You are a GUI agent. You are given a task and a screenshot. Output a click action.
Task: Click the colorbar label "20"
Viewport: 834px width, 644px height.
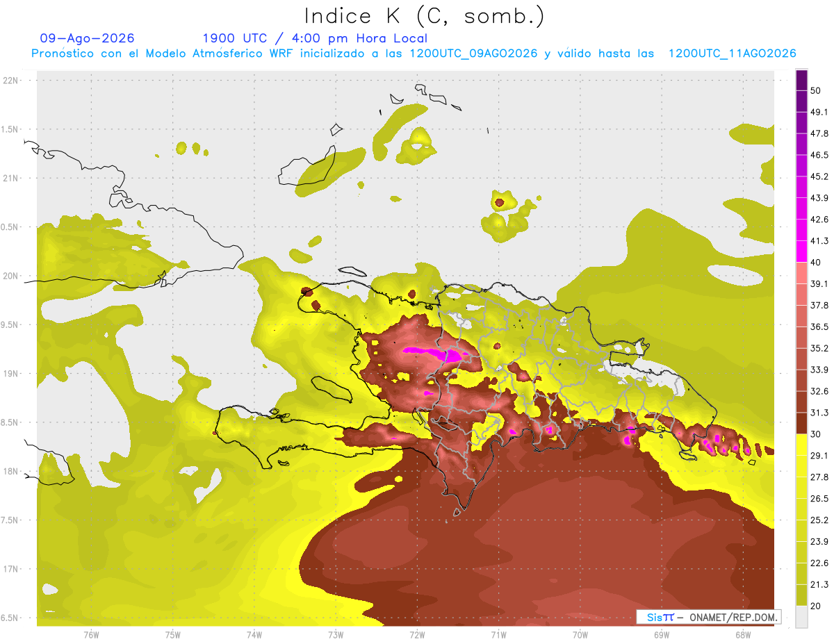click(x=816, y=606)
